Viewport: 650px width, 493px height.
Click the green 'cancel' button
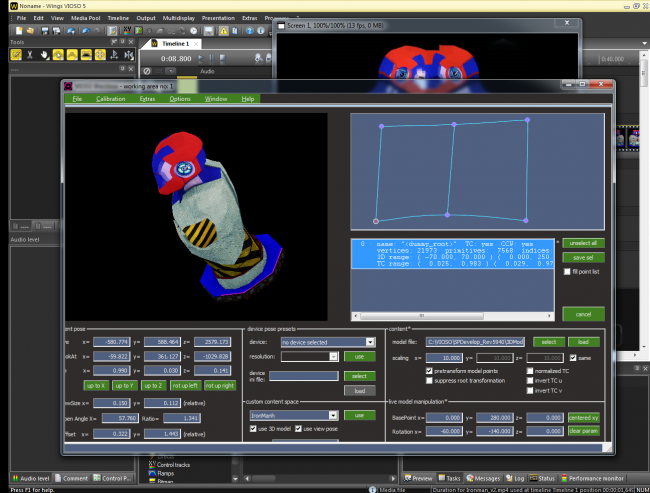point(583,314)
